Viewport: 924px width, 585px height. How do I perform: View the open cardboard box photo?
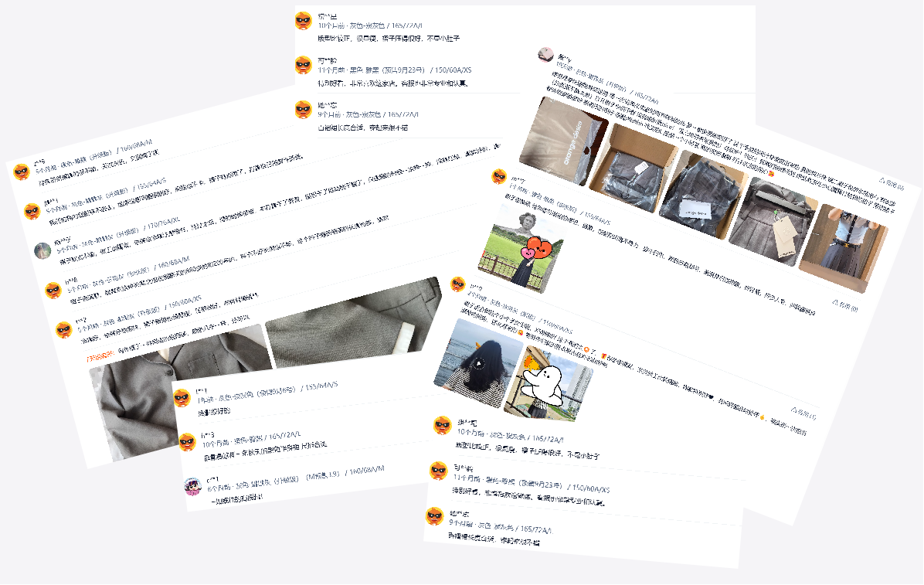633,168
